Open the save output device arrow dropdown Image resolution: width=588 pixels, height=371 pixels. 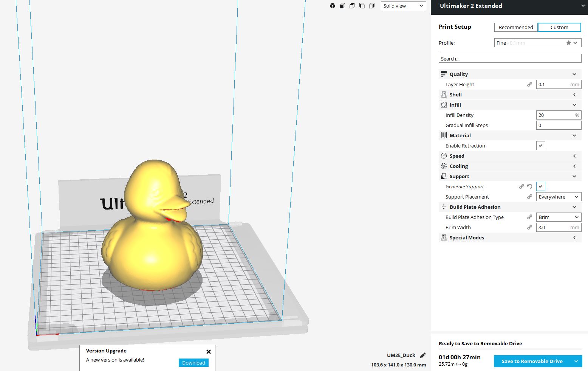pos(576,361)
